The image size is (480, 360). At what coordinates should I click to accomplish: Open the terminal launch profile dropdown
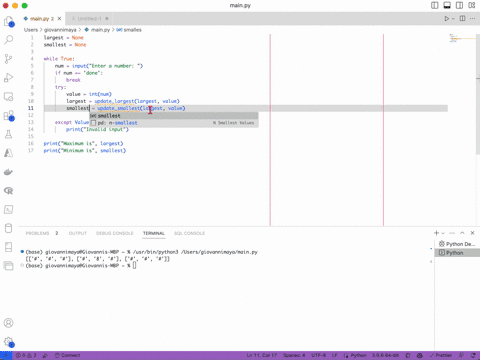point(443,233)
